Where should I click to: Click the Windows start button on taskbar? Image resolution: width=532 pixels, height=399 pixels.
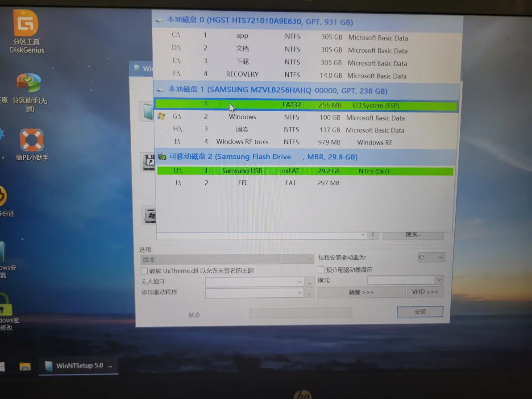[2, 366]
